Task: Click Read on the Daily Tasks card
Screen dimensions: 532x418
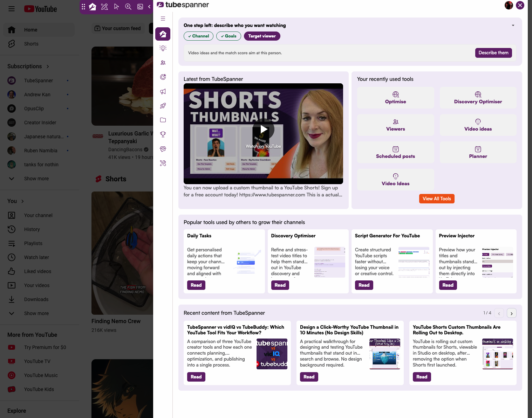Action: pos(196,285)
